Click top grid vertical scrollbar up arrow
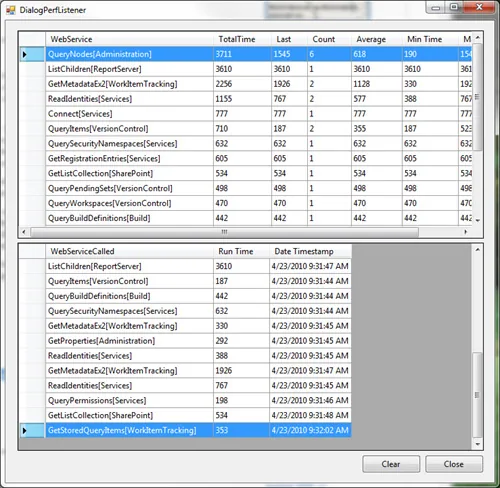The height and width of the screenshot is (488, 500). click(477, 38)
